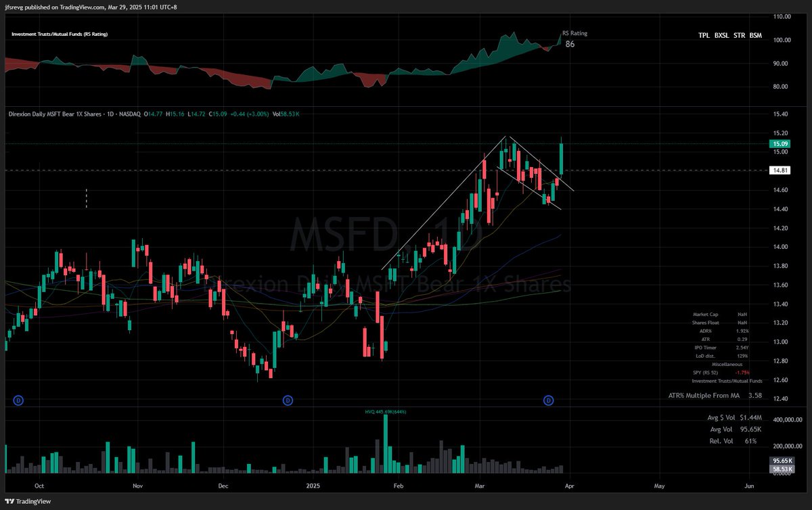Click the Vol 58.53K legend value
Viewport: 812px width, 510px height.
coord(286,114)
